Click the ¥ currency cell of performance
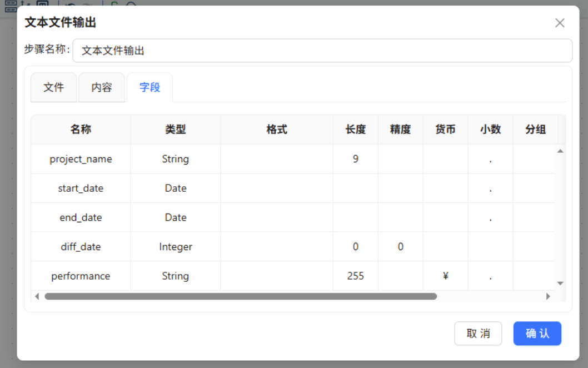 coord(446,276)
